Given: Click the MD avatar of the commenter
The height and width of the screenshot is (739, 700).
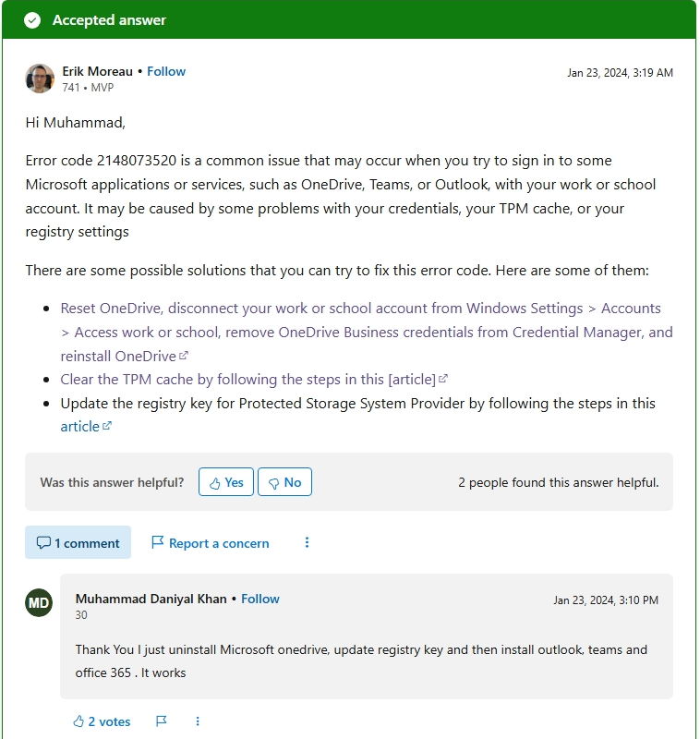Looking at the screenshot, I should [x=37, y=602].
